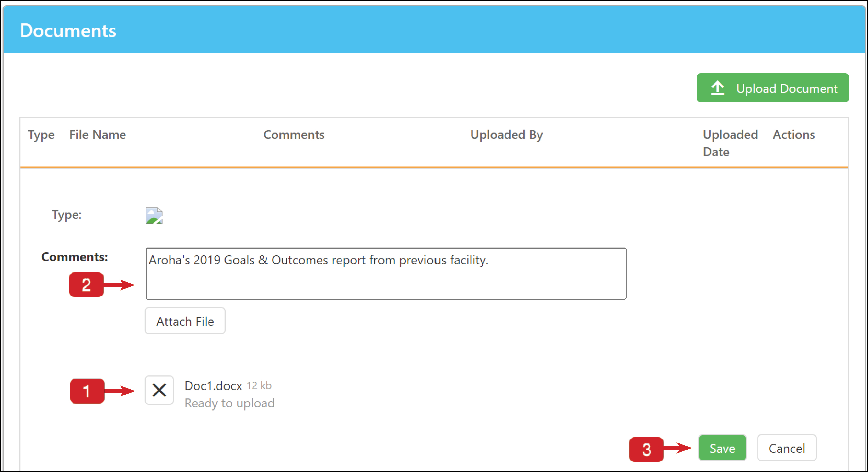The height and width of the screenshot is (472, 868).
Task: Save the document upload
Action: 722,448
